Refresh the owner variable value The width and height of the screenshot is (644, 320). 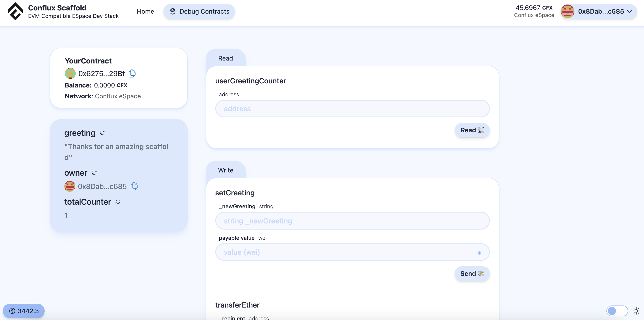[x=94, y=173]
